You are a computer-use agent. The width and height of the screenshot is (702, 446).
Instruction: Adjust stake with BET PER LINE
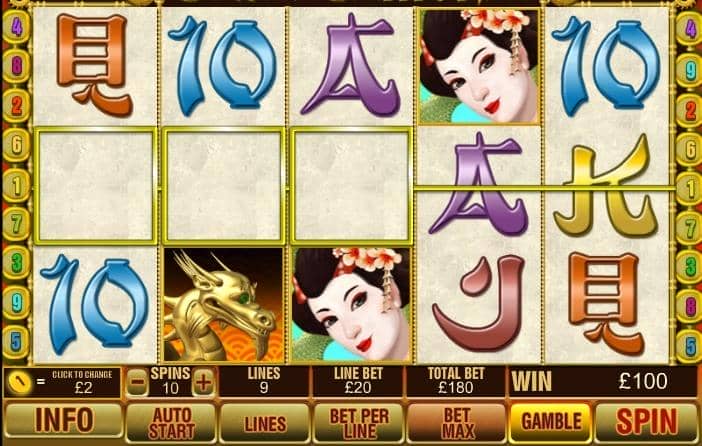pyautogui.click(x=359, y=423)
